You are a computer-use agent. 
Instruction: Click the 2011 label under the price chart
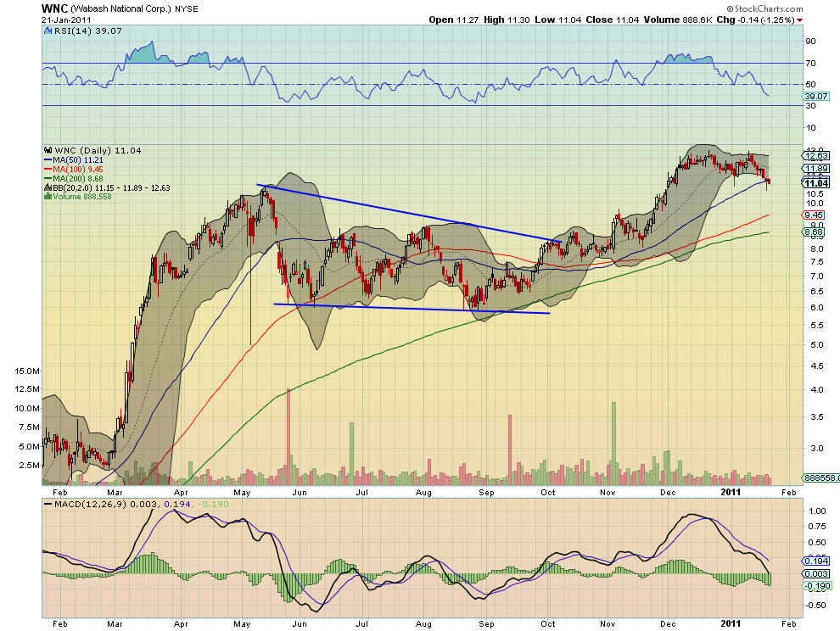tap(731, 492)
